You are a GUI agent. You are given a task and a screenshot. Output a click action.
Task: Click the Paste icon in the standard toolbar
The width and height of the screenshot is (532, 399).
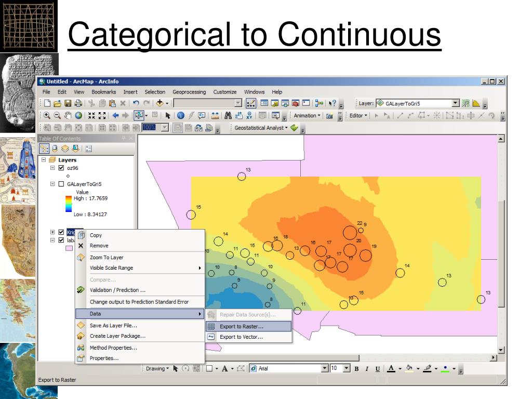pyautogui.click(x=112, y=103)
